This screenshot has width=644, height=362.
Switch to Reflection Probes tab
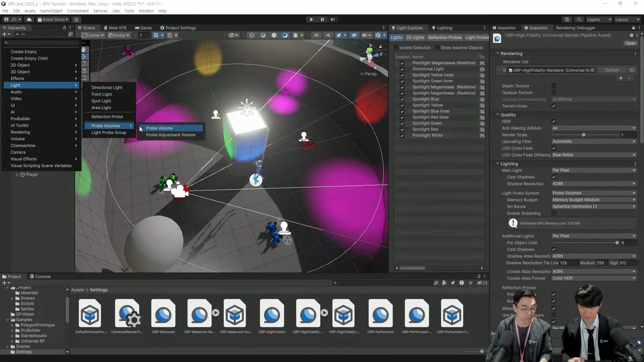click(x=445, y=38)
